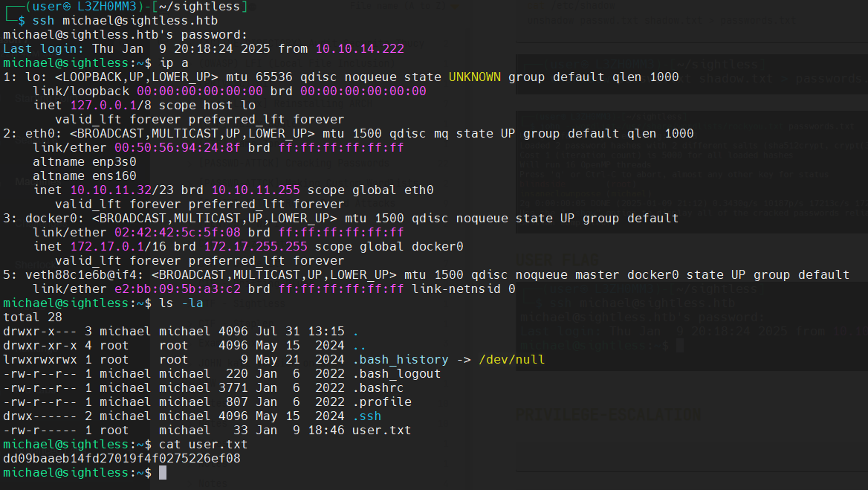
Task: Select the user flag hash dd09baaeb14fd...
Action: point(122,459)
